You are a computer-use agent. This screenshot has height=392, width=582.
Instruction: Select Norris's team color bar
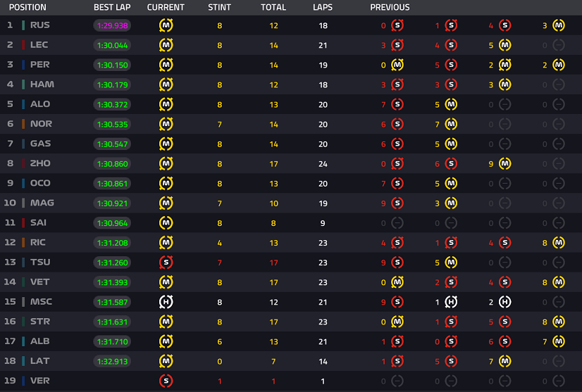(x=23, y=124)
